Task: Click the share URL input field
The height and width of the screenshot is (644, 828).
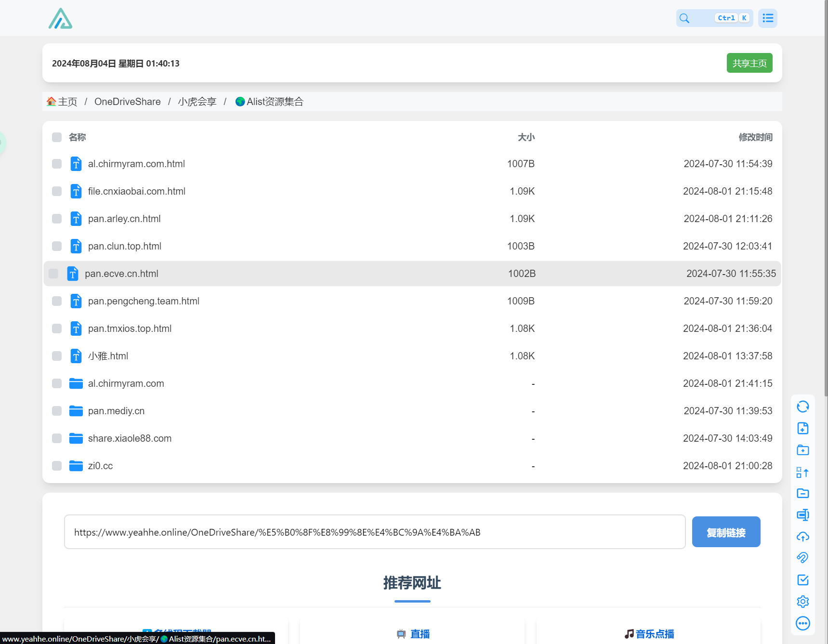Action: [x=375, y=532]
